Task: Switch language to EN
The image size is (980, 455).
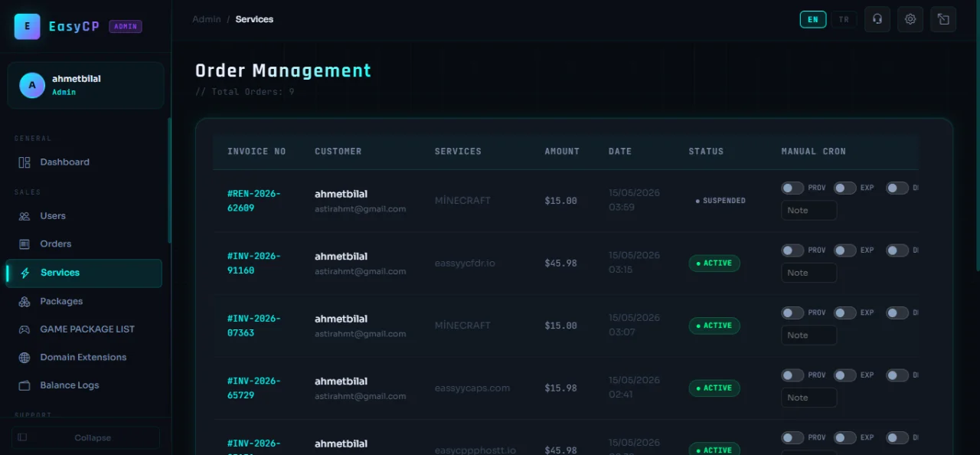Action: pos(813,19)
